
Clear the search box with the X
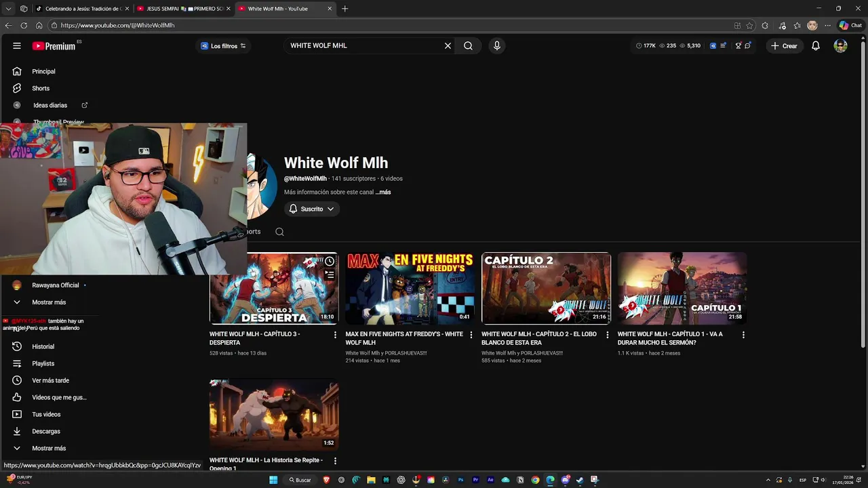(448, 45)
